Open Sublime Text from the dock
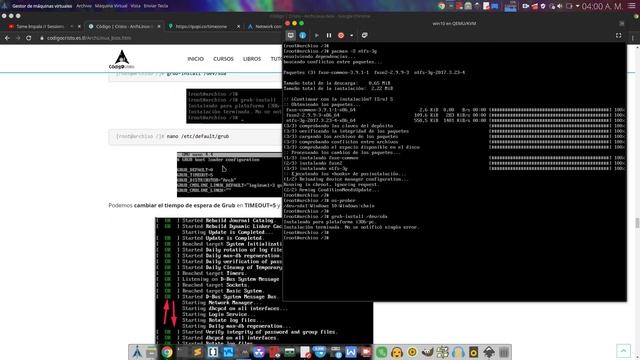This screenshot has width=640, height=360. point(198,352)
